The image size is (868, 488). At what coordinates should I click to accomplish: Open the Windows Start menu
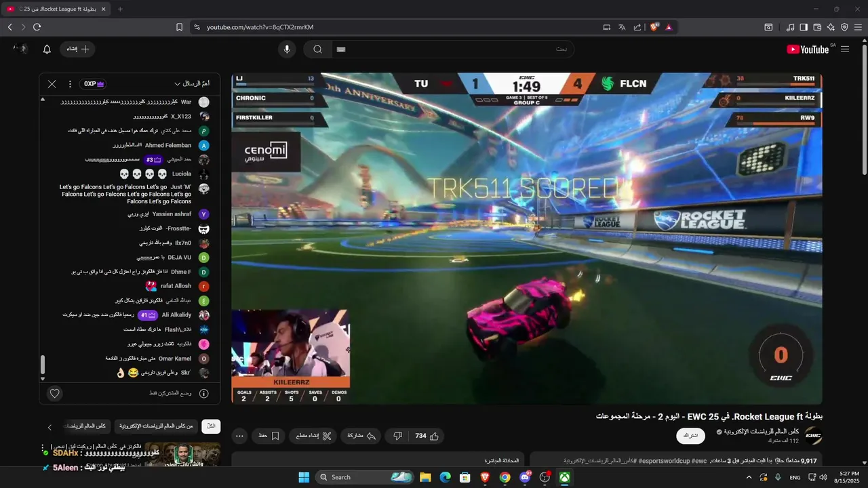[304, 477]
